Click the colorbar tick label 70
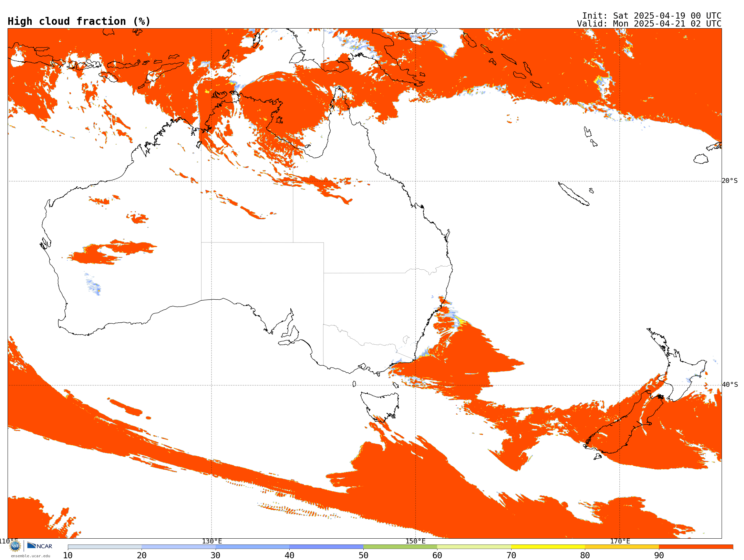Image resolution: width=744 pixels, height=560 pixels. [511, 555]
